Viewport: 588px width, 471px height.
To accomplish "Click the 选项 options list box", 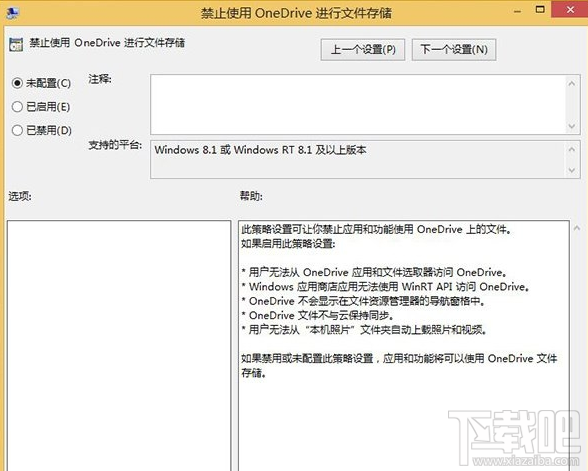I will coord(119,345).
